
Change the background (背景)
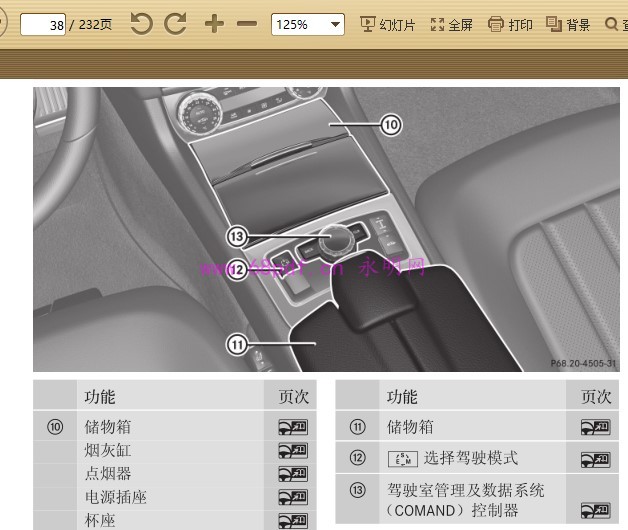[568, 24]
